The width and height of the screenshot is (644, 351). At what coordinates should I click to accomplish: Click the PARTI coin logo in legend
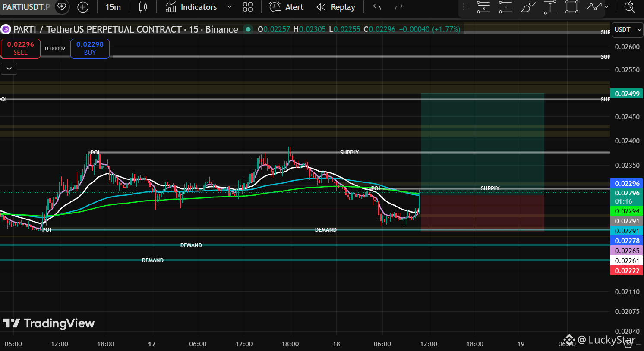6,29
